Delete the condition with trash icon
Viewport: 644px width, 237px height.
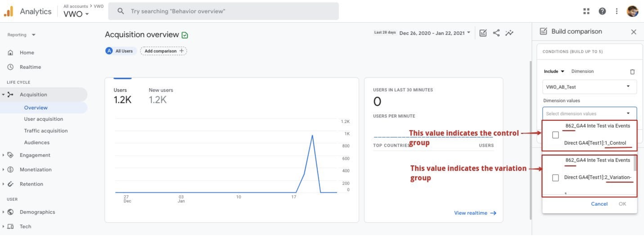pyautogui.click(x=632, y=72)
